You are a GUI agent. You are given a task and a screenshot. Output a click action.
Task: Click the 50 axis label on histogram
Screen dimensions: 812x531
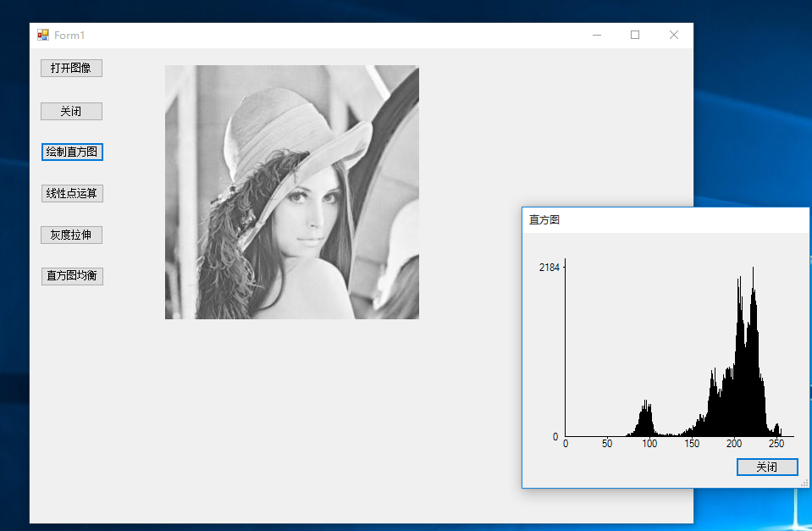[607, 444]
